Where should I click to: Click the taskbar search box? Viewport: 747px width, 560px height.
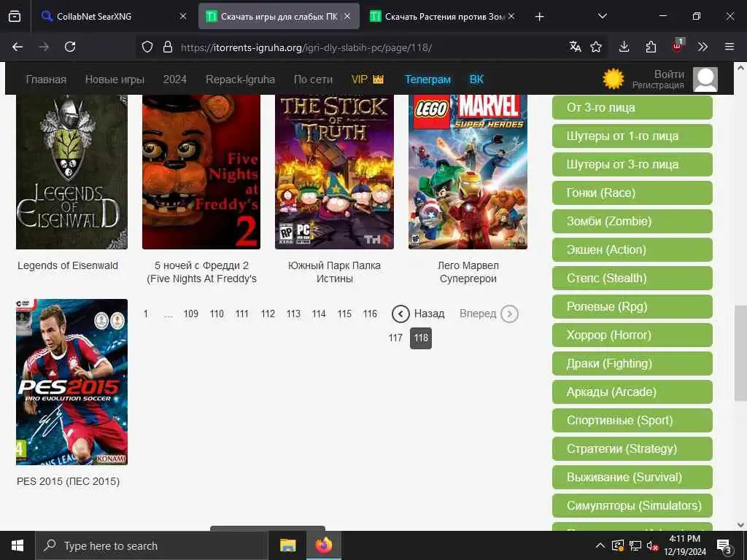pyautogui.click(x=152, y=545)
